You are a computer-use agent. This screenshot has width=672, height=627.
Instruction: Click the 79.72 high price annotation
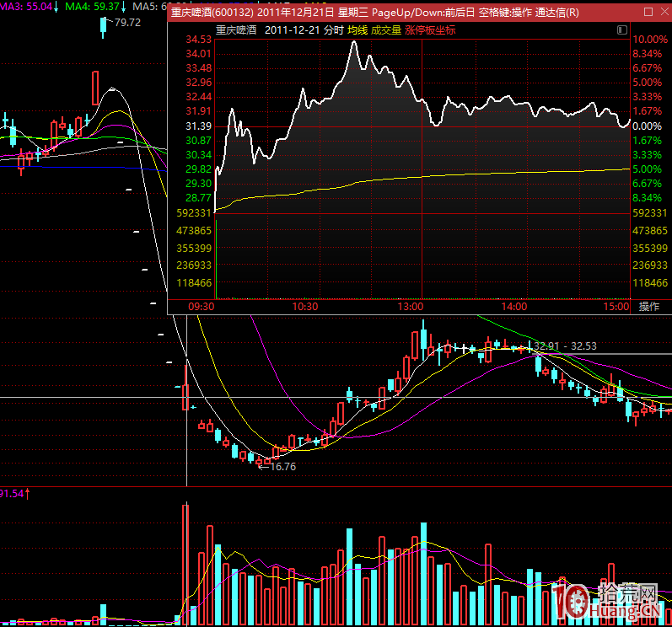pyautogui.click(x=127, y=22)
